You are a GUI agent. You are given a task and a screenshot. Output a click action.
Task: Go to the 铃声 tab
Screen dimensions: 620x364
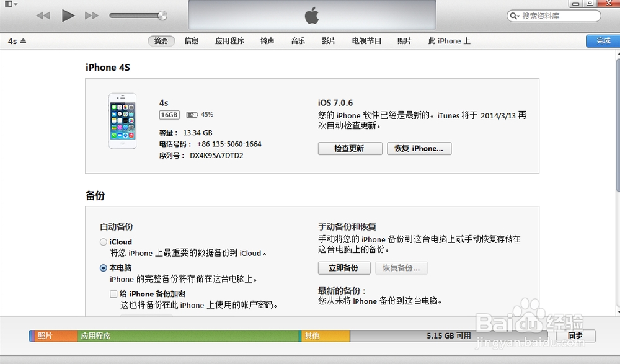(x=267, y=41)
